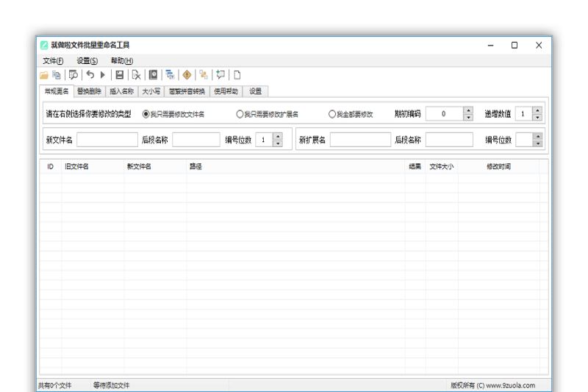588x392 pixels.
Task: Select 我只需要修改扩展名 radio option
Action: (x=267, y=114)
